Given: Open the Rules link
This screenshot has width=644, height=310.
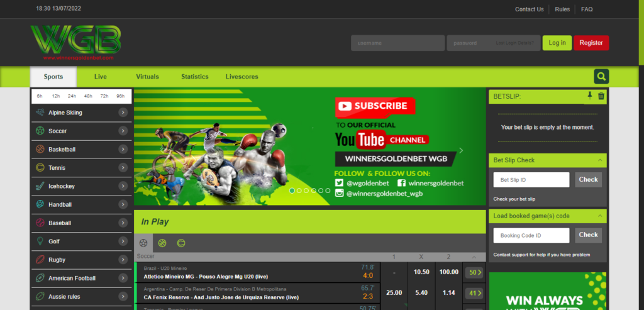Looking at the screenshot, I should click(x=562, y=9).
